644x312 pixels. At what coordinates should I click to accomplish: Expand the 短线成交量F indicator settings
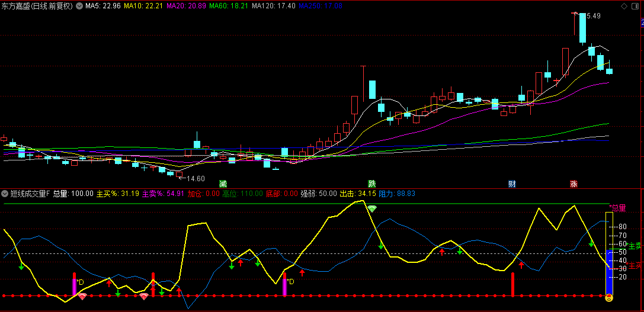point(5,193)
